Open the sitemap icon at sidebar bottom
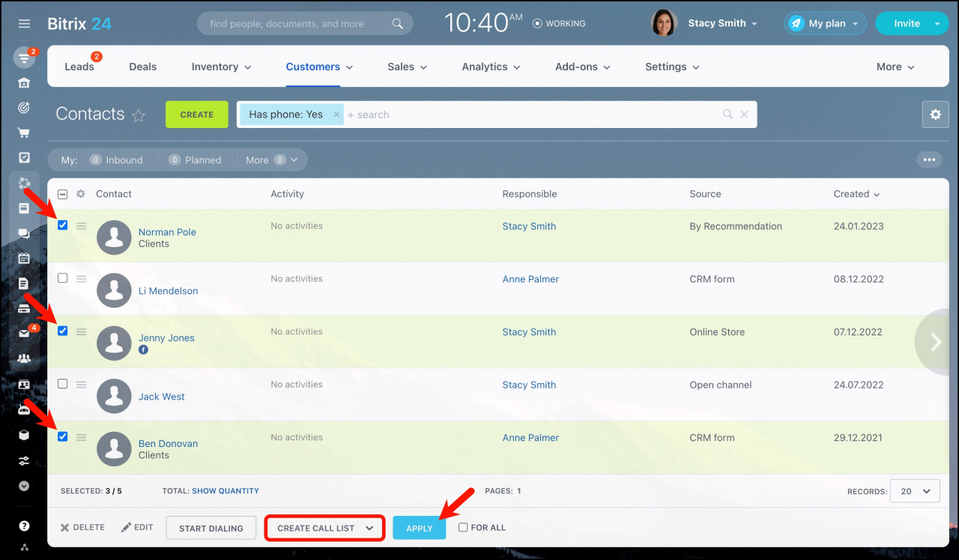This screenshot has height=560, width=959. (x=24, y=547)
